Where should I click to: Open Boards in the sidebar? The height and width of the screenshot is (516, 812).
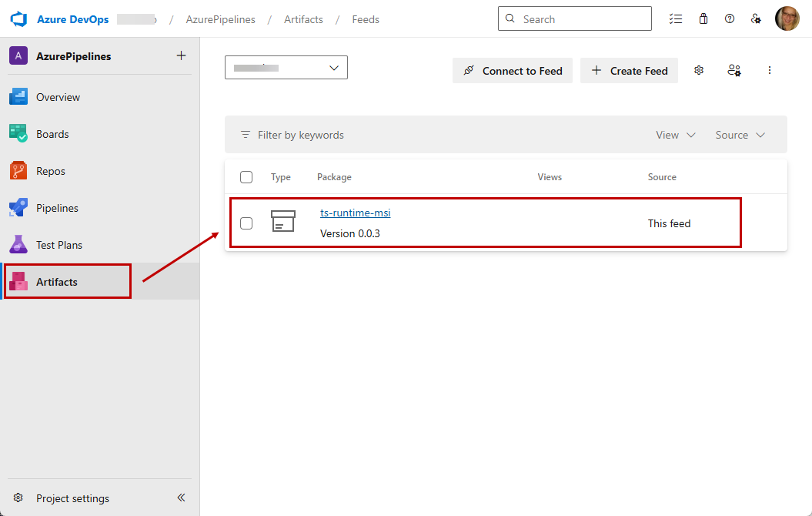tap(99, 134)
